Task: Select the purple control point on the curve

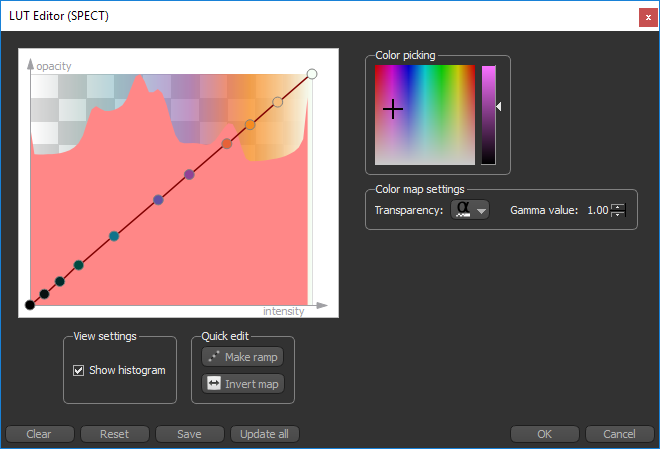Action: pyautogui.click(x=189, y=175)
